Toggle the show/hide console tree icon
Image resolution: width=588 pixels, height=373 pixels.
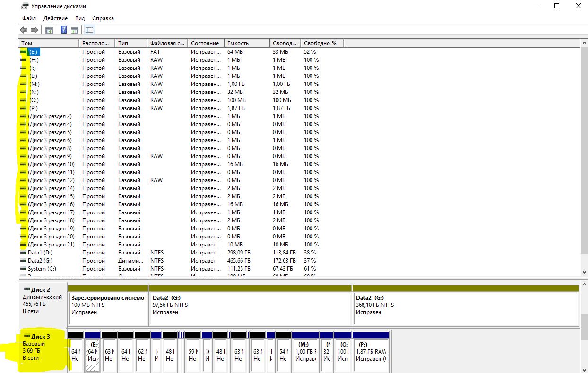49,30
